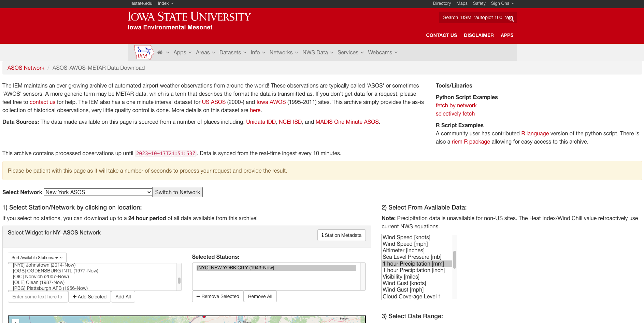Viewport: 644px width, 323px height.
Task: Open the 'fetch by network' script link
Action: (456, 106)
